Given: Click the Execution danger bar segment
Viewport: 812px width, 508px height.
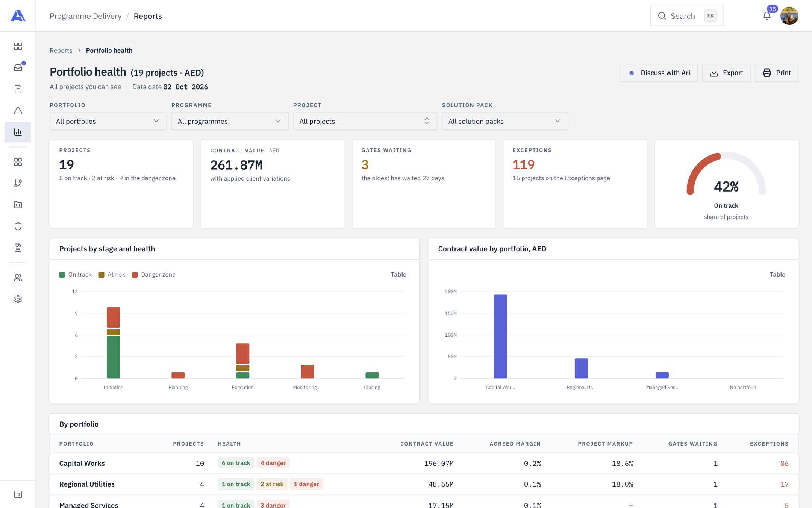Looking at the screenshot, I should pyautogui.click(x=242, y=353).
